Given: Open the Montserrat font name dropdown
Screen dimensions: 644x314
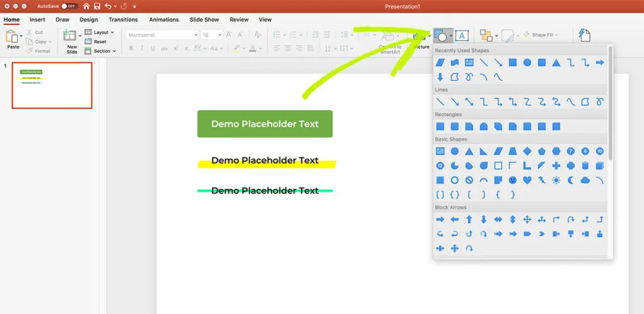Looking at the screenshot, I should (x=196, y=35).
